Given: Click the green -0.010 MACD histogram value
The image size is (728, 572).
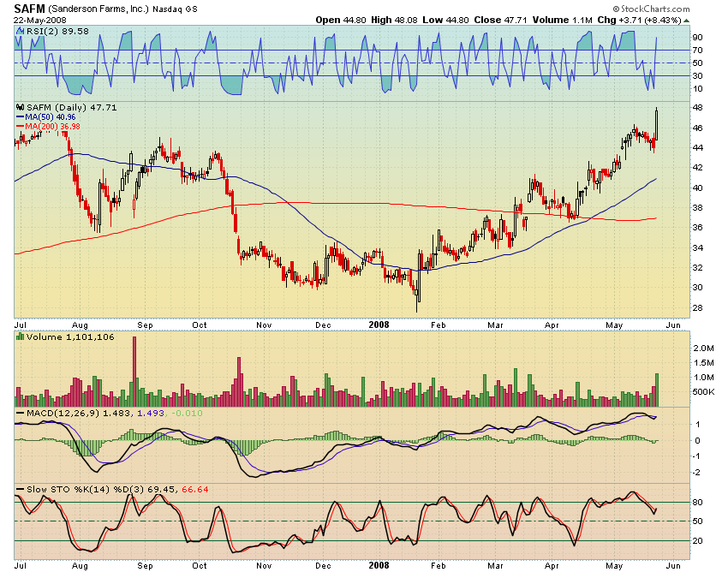Looking at the screenshot, I should 187,413.
